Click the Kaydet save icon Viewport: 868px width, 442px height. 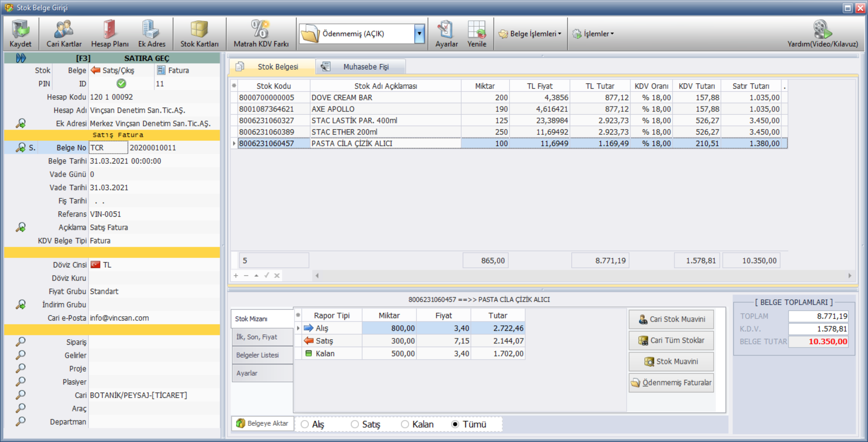(x=21, y=29)
